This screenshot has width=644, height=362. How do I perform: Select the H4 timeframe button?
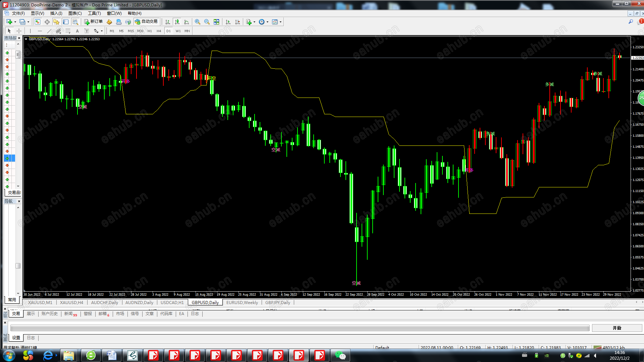click(x=159, y=31)
